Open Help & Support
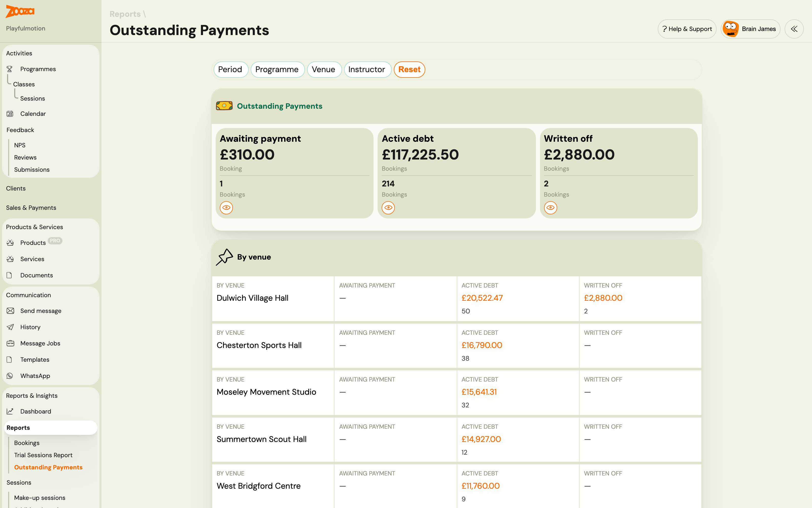 tap(687, 29)
